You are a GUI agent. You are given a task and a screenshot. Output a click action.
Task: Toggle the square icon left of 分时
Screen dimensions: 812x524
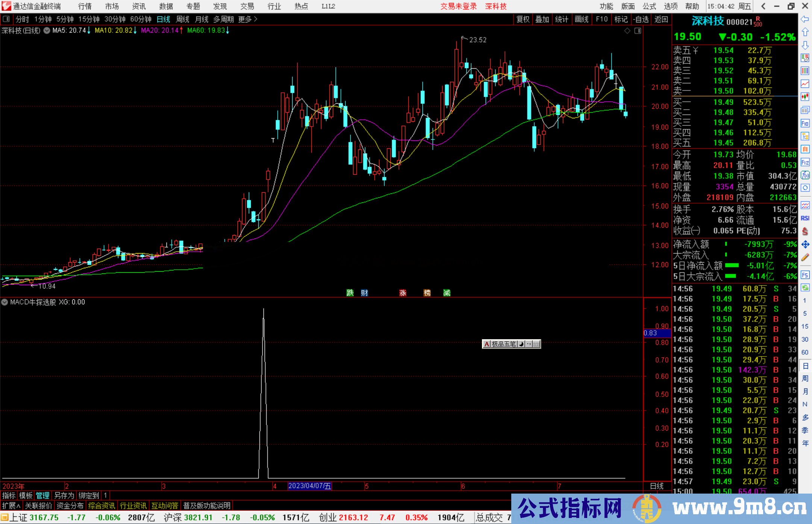click(6, 19)
